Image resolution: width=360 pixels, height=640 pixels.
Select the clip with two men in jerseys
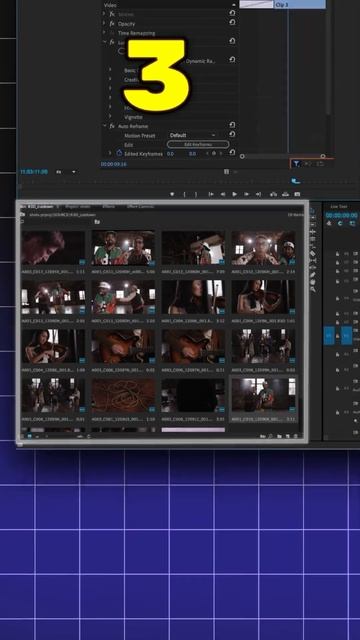(x=123, y=248)
